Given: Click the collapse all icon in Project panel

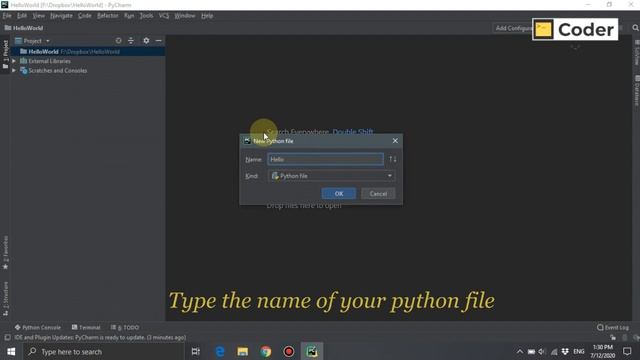Looking at the screenshot, I should click(131, 41).
